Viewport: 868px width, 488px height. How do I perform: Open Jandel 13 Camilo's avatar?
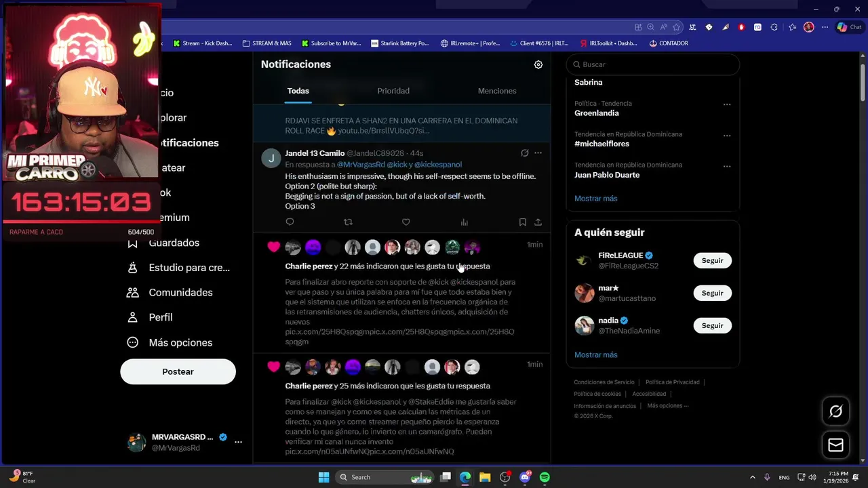pyautogui.click(x=271, y=158)
